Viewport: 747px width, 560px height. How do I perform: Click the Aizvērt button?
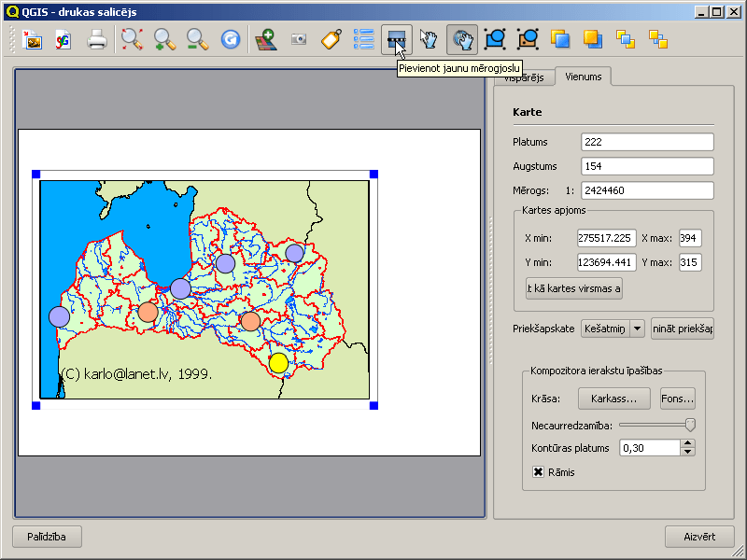pos(699,537)
